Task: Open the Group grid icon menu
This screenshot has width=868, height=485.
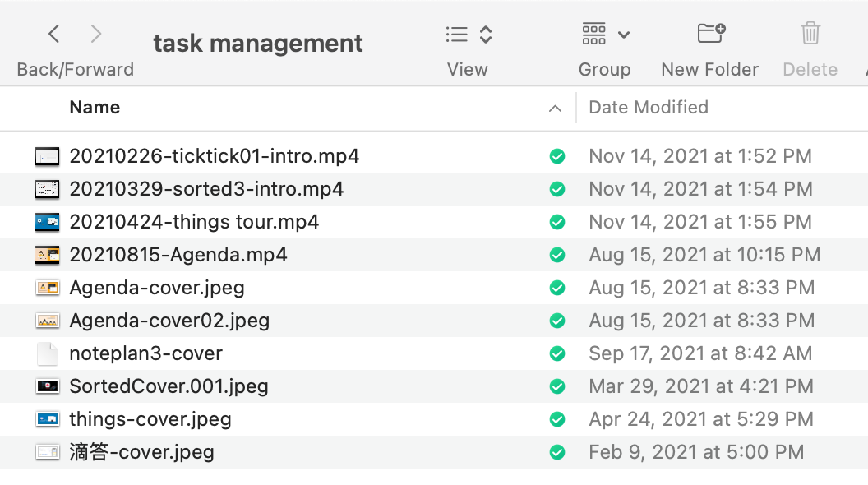Action: (593, 34)
